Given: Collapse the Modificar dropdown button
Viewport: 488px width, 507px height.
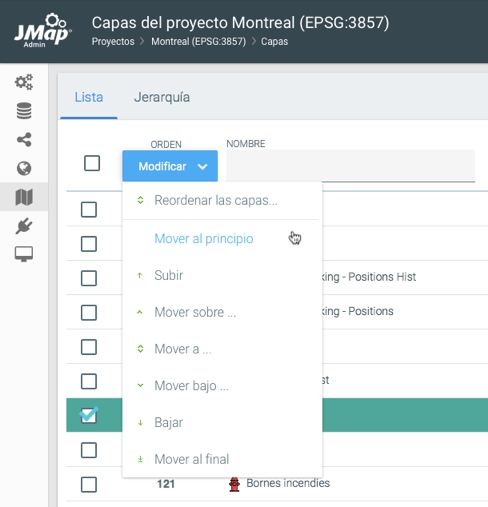Looking at the screenshot, I should point(170,166).
